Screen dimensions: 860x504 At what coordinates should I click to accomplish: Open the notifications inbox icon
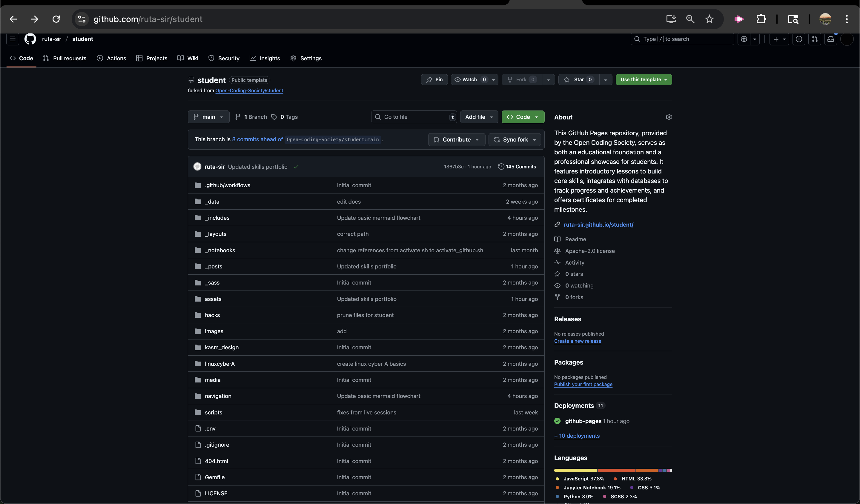click(x=831, y=39)
